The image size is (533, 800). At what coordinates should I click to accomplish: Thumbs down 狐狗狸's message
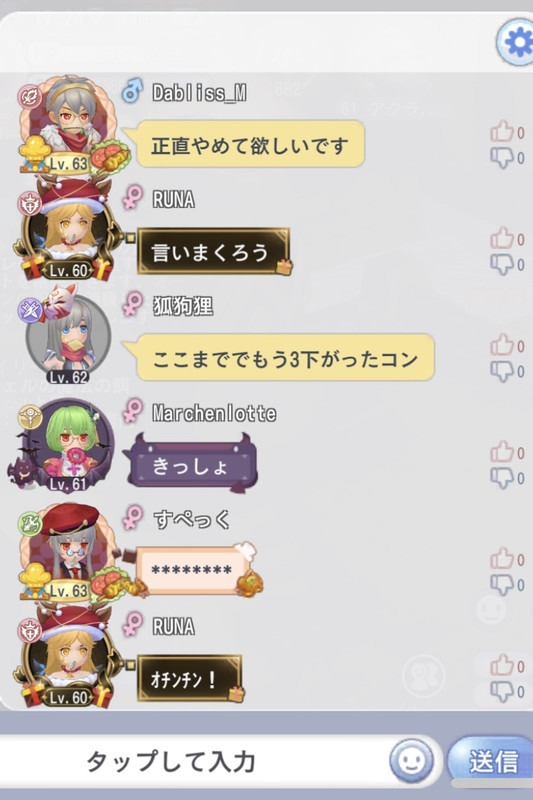(x=502, y=371)
